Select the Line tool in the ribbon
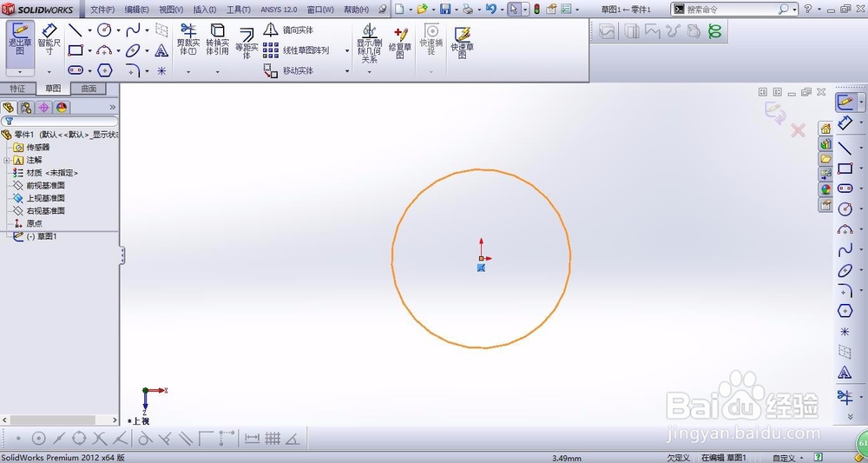868x463 pixels. pyautogui.click(x=76, y=30)
